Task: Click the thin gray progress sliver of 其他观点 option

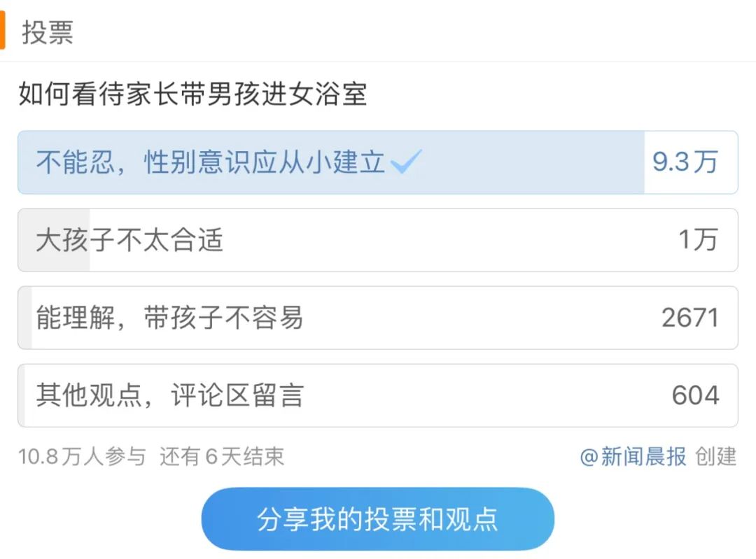Action: coord(22,395)
